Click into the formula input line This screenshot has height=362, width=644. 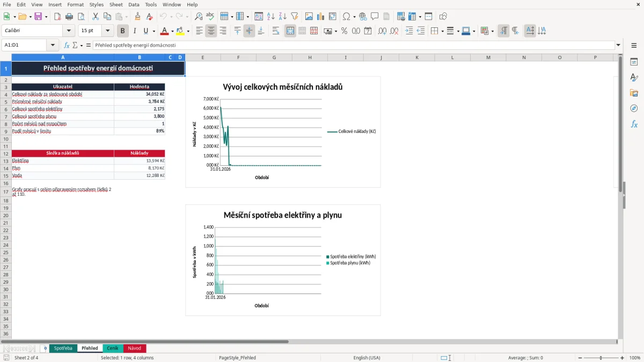[x=353, y=45]
